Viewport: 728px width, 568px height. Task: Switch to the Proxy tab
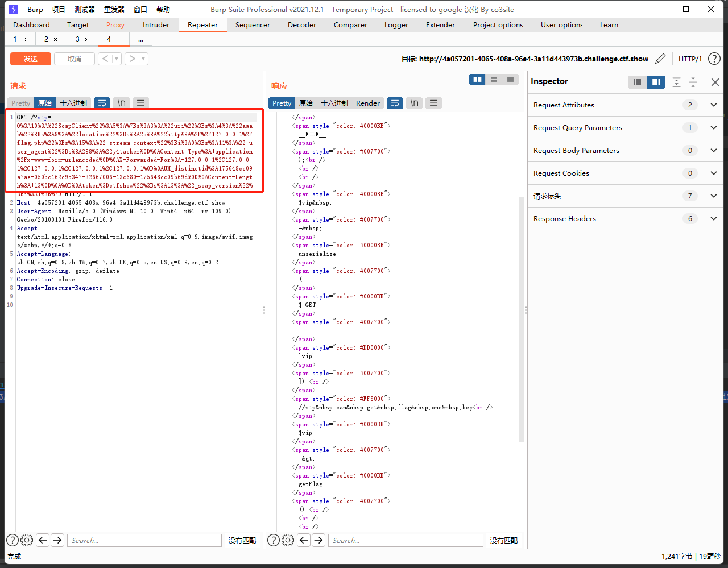[115, 25]
